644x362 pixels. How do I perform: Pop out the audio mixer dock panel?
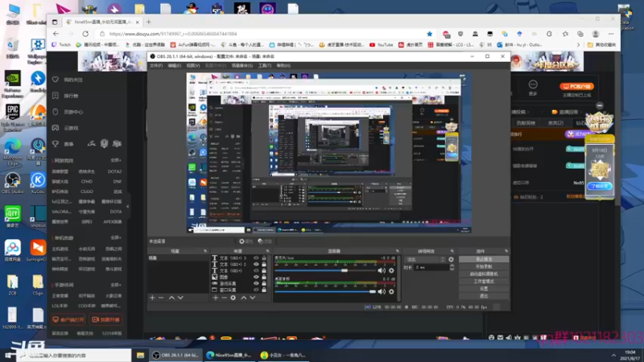point(397,251)
